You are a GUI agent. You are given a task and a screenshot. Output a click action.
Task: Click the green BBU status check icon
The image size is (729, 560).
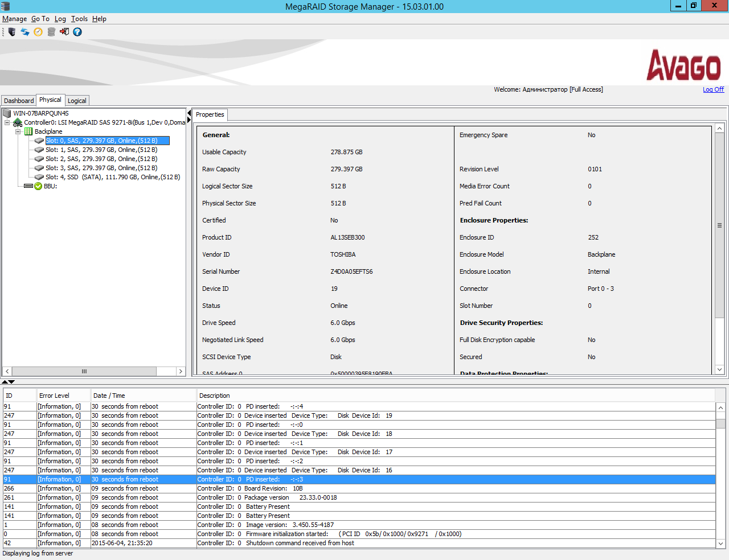click(x=38, y=186)
